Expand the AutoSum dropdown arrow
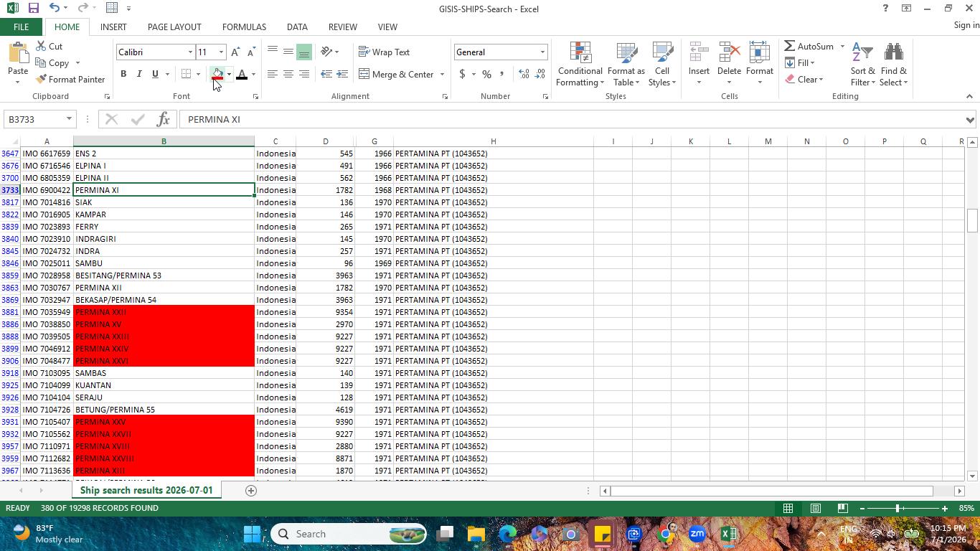The width and height of the screenshot is (980, 551). [x=842, y=47]
